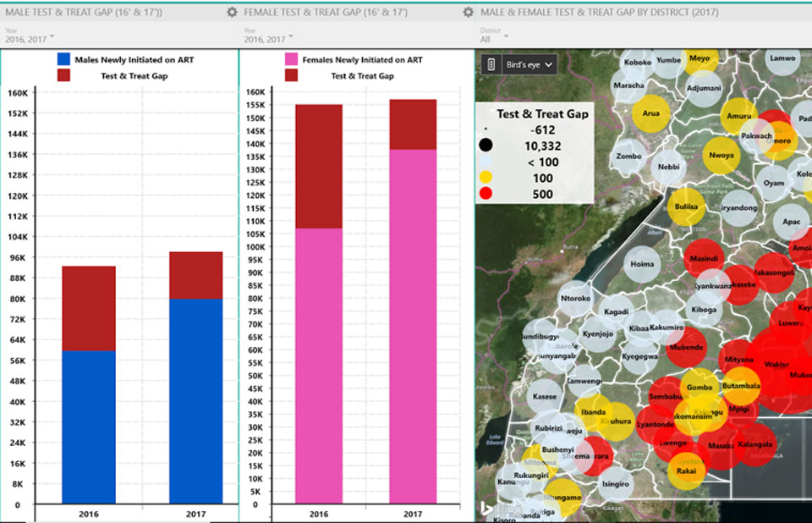812x523 pixels.
Task: Click the Gomba district bubble on map
Action: point(700,388)
